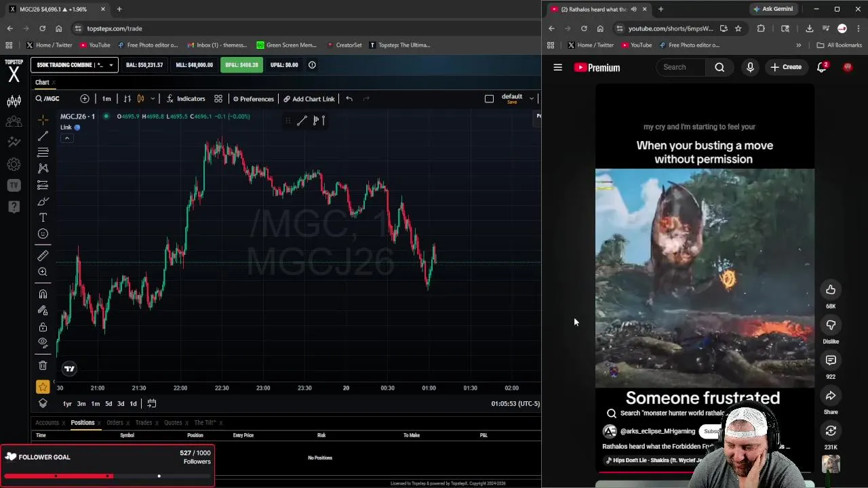The image size is (868, 488).
Task: Open All Bookmarks folder in YouTube window
Action: tap(840, 45)
